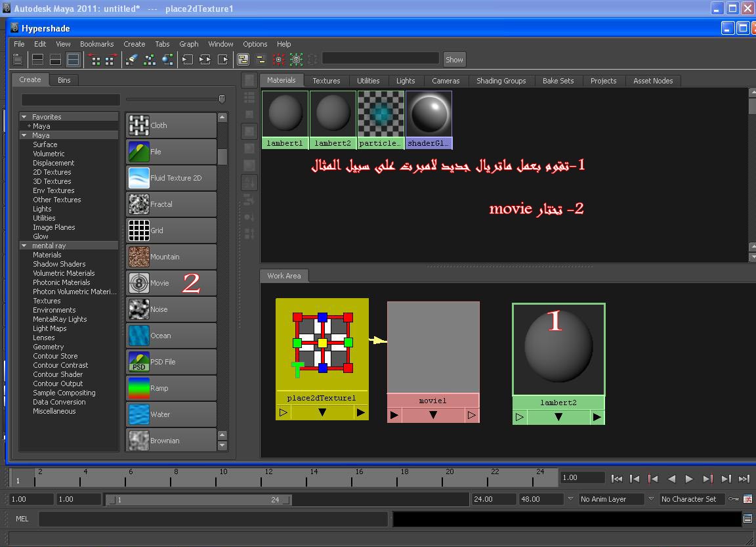This screenshot has height=547, width=756.
Task: Show input connections toolbar icon
Action: coord(188,60)
